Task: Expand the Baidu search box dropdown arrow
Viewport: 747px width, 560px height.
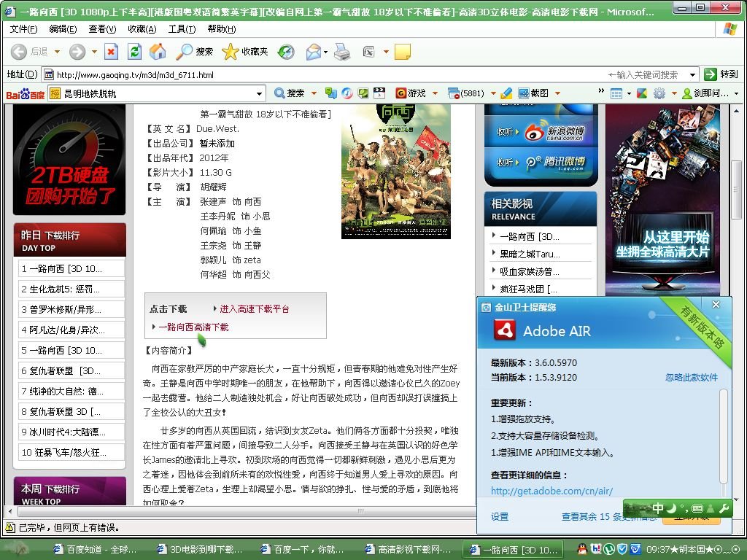Action: (260, 93)
